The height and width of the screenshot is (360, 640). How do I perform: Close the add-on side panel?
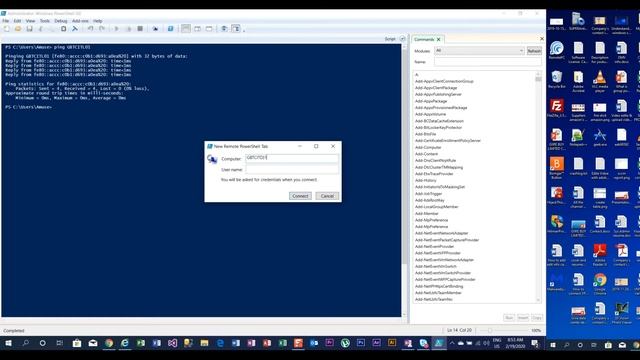pyautogui.click(x=542, y=39)
